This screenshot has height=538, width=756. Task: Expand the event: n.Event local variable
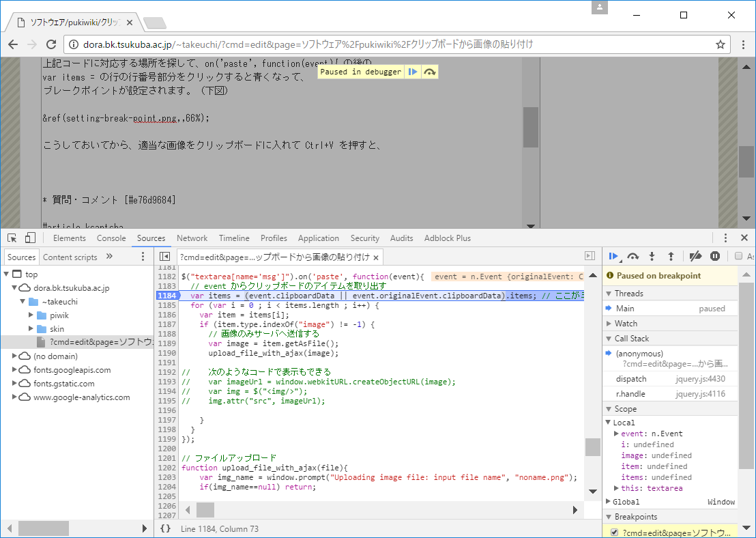pyautogui.click(x=617, y=434)
